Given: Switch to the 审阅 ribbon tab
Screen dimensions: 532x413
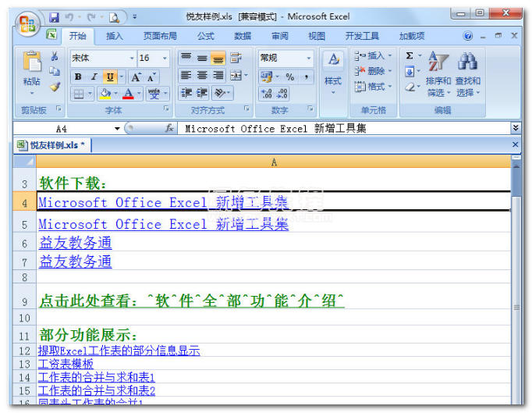Looking at the screenshot, I should pos(280,36).
